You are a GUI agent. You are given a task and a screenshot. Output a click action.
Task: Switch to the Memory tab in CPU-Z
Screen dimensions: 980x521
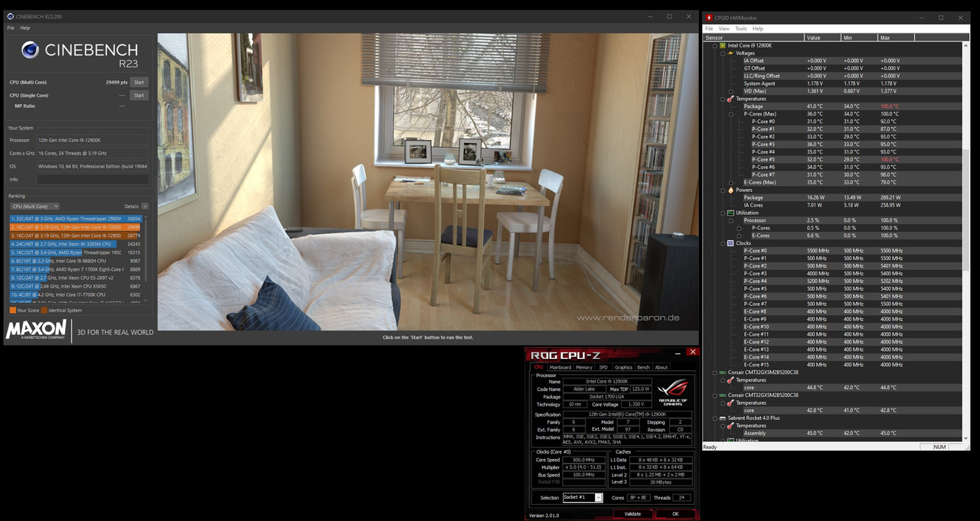point(584,367)
